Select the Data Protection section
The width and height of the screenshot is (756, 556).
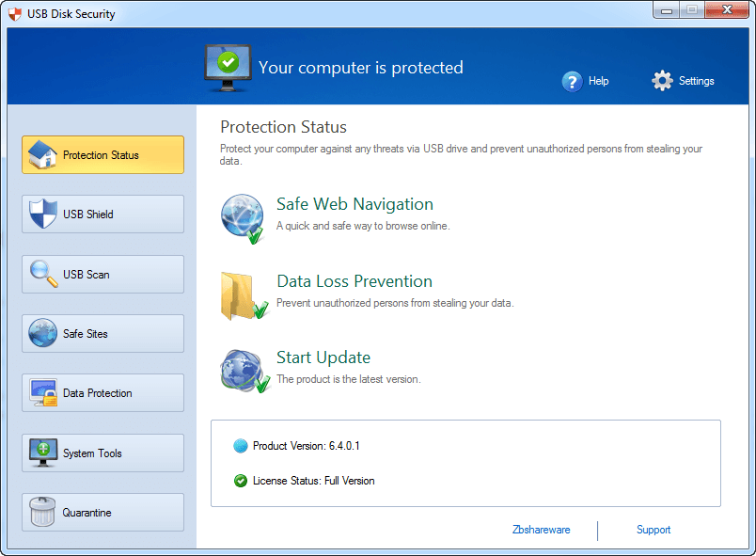click(102, 393)
